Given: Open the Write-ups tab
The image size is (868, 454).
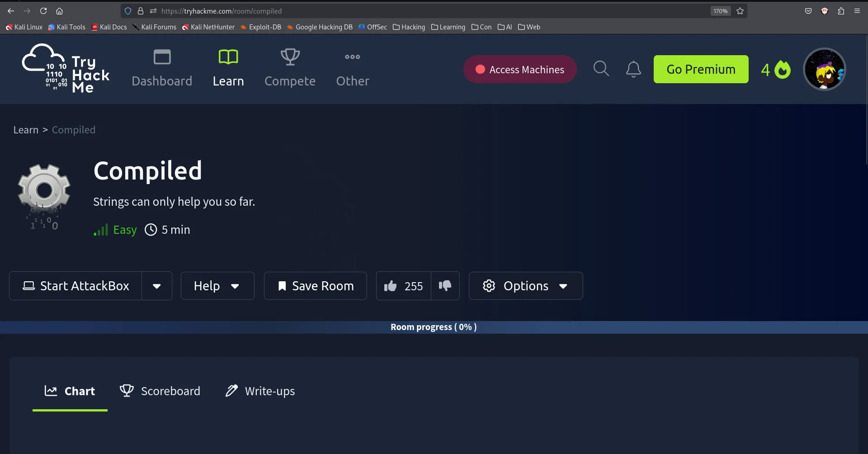Looking at the screenshot, I should (260, 391).
